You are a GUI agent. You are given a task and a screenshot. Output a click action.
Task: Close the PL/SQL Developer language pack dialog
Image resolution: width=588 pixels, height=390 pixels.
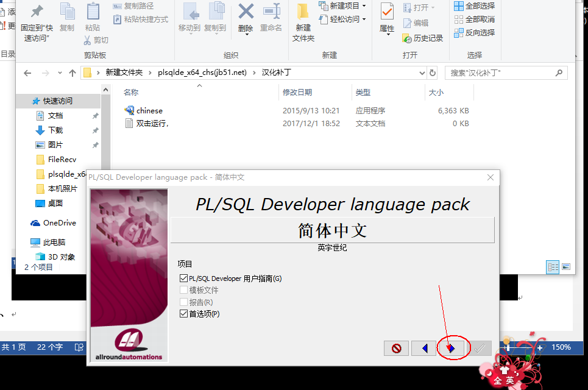(x=490, y=177)
